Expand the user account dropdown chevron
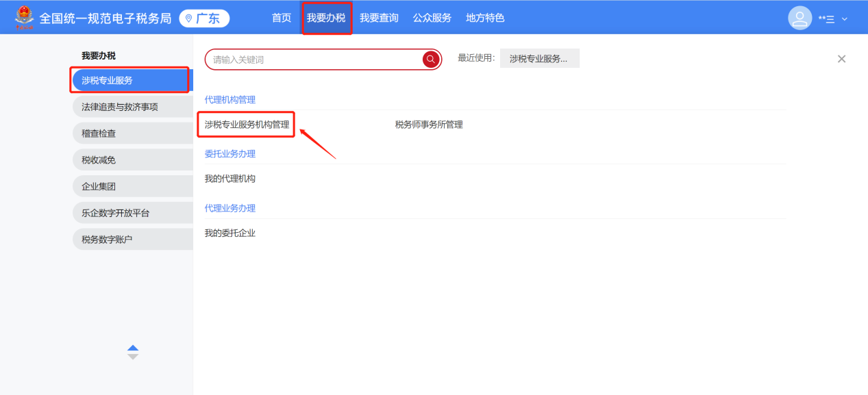 pyautogui.click(x=844, y=19)
